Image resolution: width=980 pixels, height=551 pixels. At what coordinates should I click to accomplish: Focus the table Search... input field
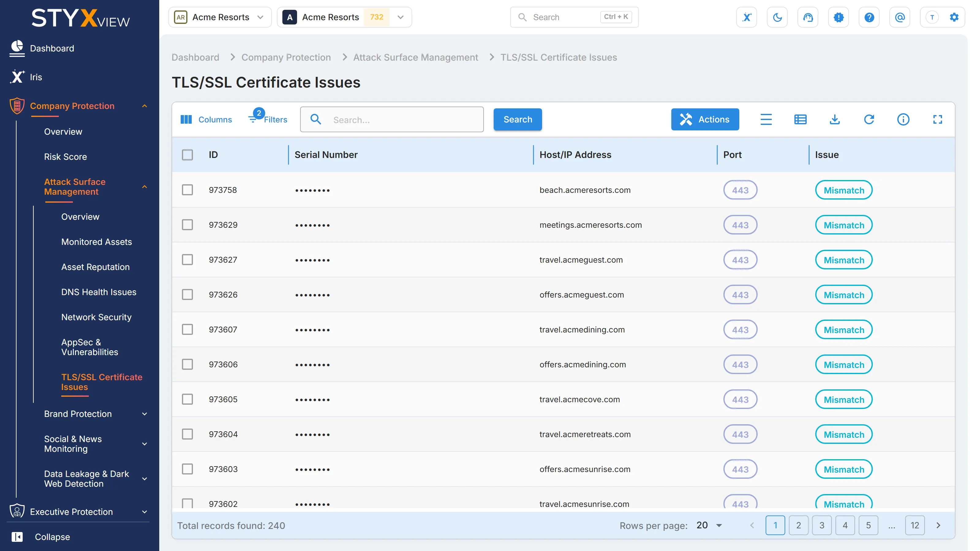click(x=391, y=119)
